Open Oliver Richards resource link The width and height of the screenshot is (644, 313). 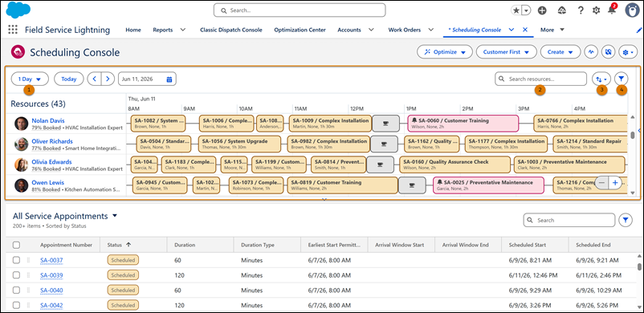52,141
